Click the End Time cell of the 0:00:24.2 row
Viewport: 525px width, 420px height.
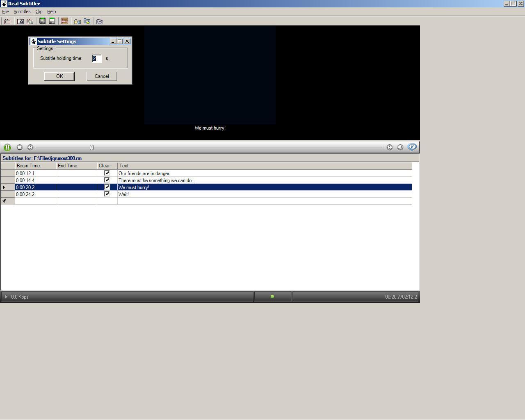click(x=77, y=194)
